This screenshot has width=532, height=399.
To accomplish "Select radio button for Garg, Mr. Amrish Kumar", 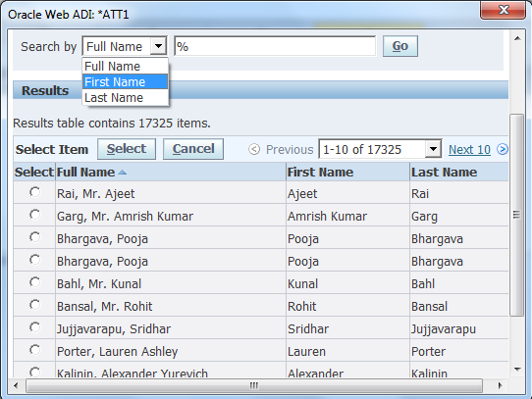I will tap(34, 215).
